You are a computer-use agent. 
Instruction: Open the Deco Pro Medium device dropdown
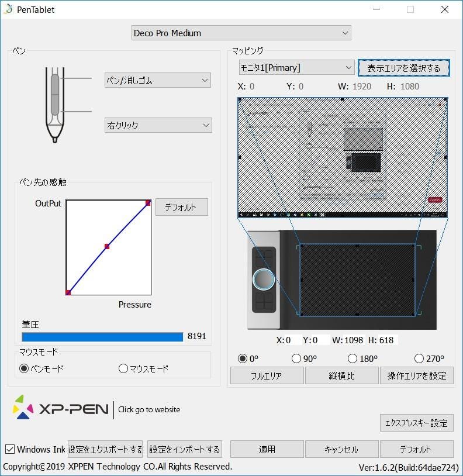(x=241, y=33)
